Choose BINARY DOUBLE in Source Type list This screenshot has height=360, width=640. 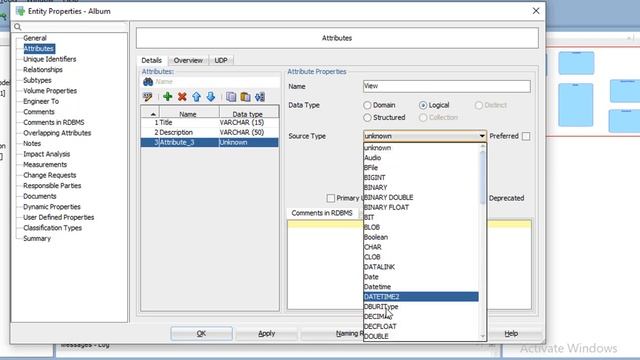coord(421,197)
